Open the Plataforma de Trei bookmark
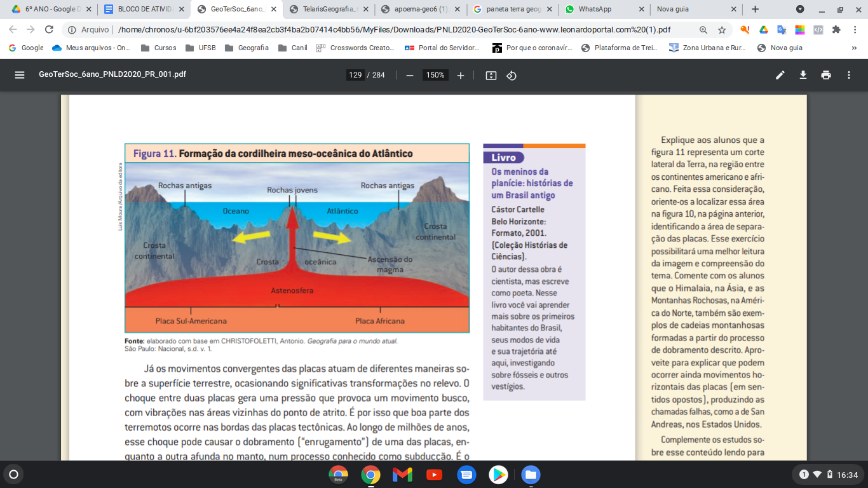 620,48
